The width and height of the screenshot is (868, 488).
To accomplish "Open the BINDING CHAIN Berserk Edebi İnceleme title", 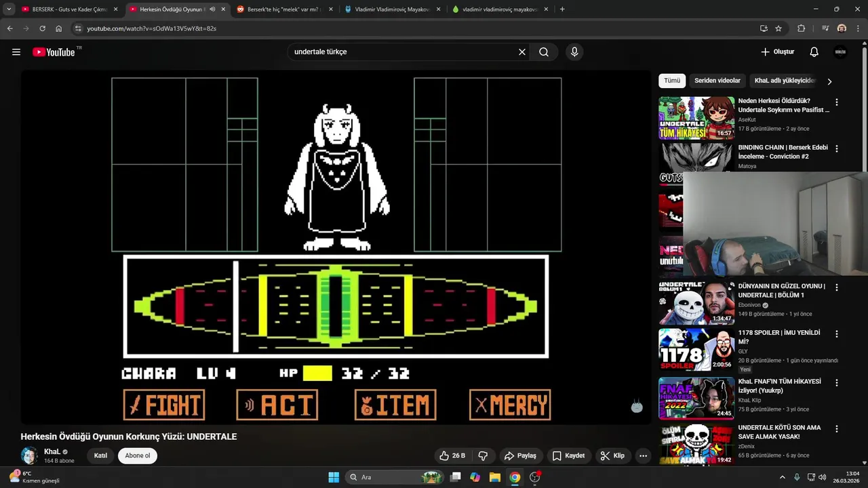I will (783, 152).
